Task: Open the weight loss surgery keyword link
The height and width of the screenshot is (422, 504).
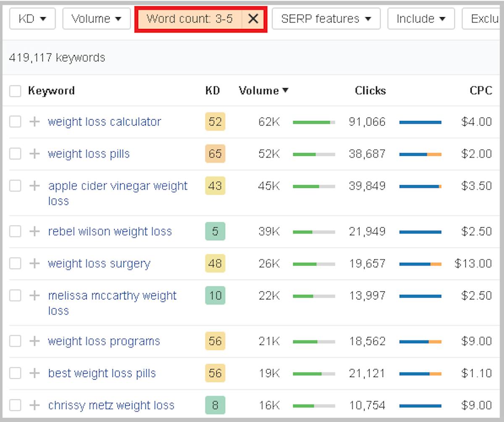Action: click(99, 264)
